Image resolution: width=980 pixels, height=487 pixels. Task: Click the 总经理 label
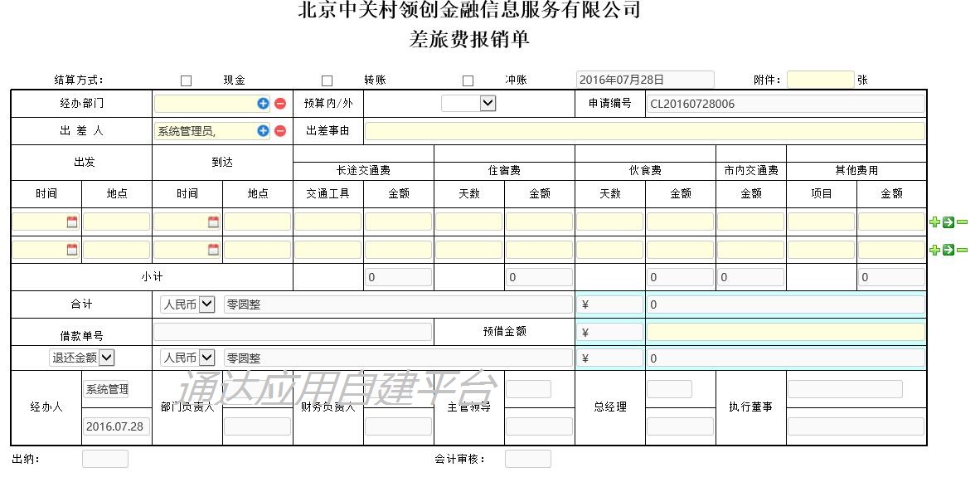[x=610, y=407]
